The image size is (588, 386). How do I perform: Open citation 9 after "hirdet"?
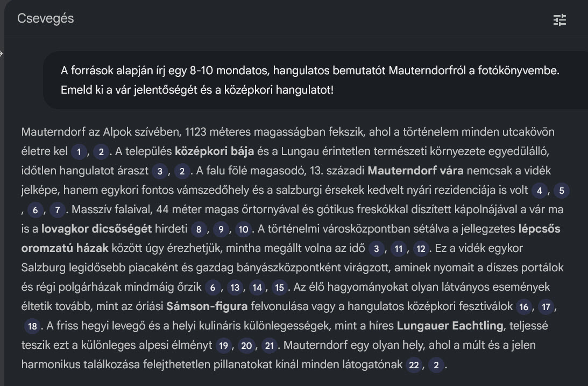pos(221,230)
